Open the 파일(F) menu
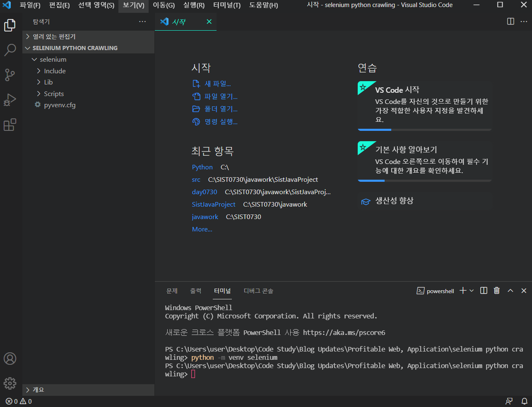This screenshot has height=407, width=532. (x=30, y=5)
